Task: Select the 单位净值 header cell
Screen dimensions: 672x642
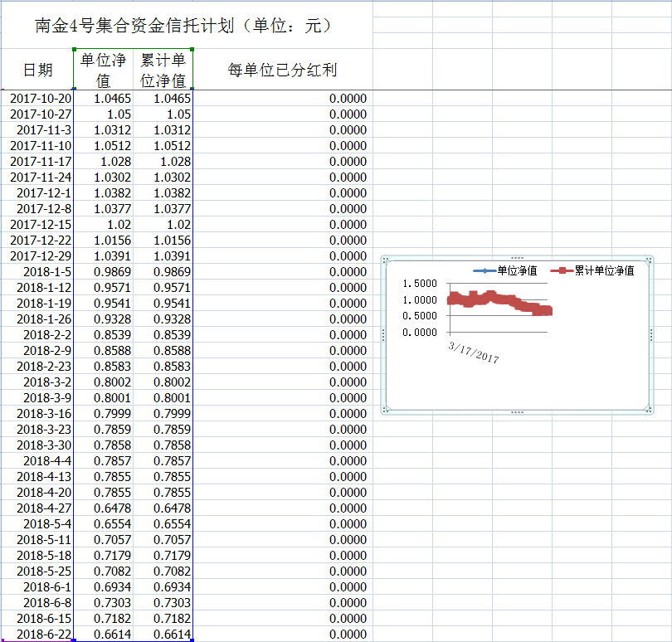Action: tap(103, 70)
